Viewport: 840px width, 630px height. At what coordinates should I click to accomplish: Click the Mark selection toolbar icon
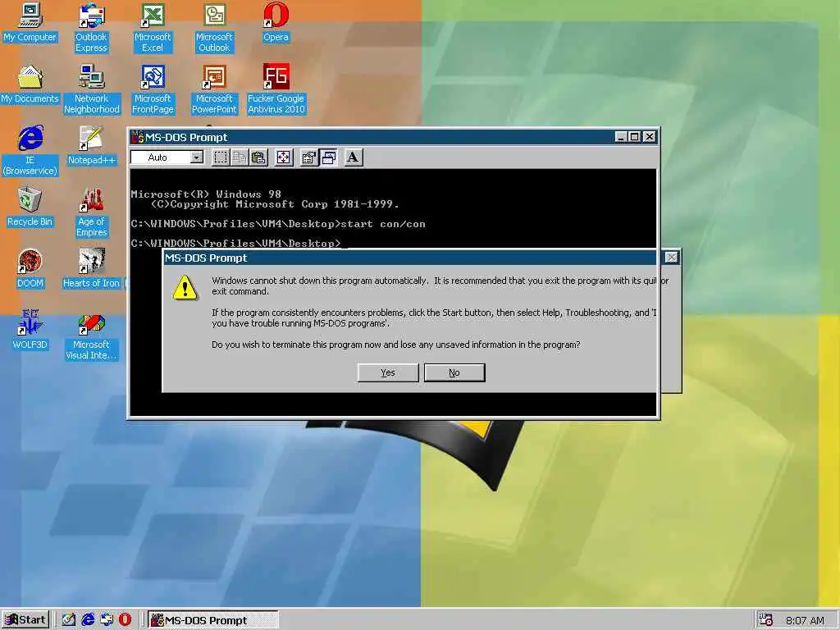pos(220,157)
